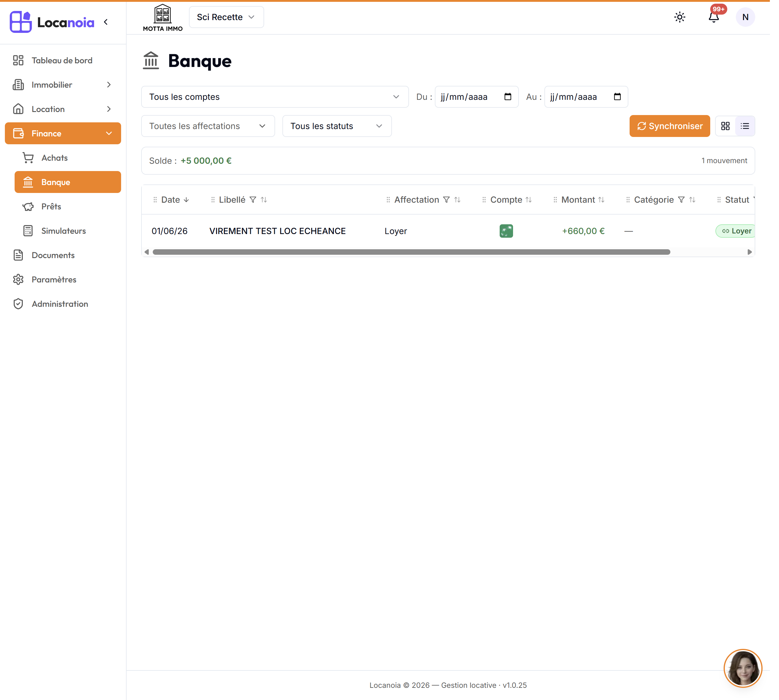Open the user avatar N menu
Screen dimensions: 779x700
coord(745,17)
